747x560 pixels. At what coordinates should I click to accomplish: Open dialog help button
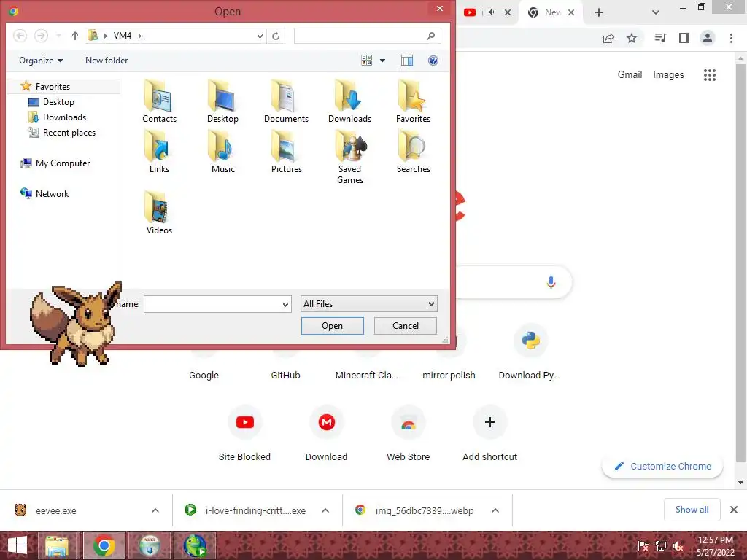[x=433, y=61]
